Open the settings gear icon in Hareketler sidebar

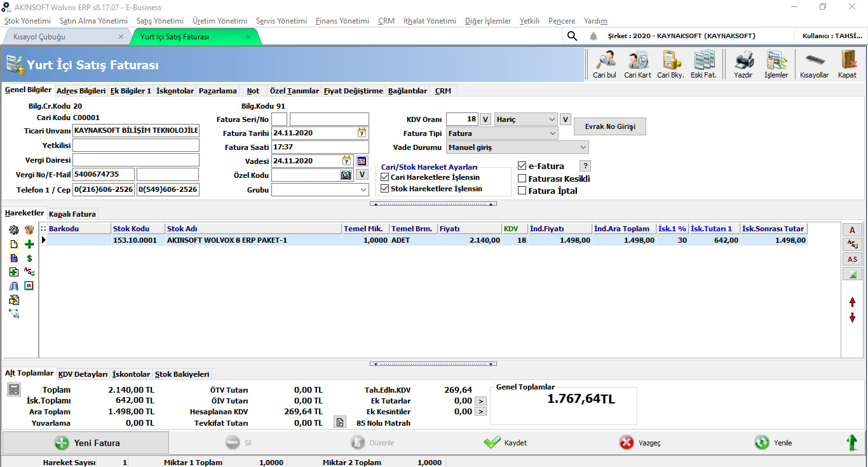(x=13, y=230)
